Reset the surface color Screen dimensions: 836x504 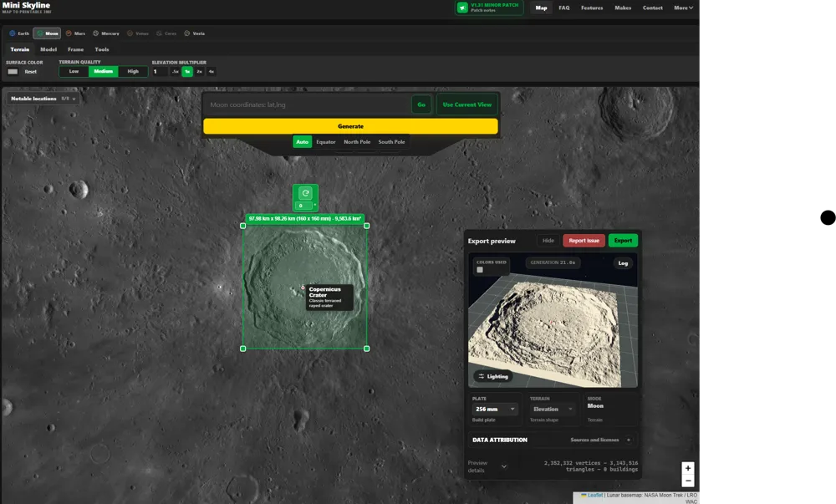pos(30,71)
